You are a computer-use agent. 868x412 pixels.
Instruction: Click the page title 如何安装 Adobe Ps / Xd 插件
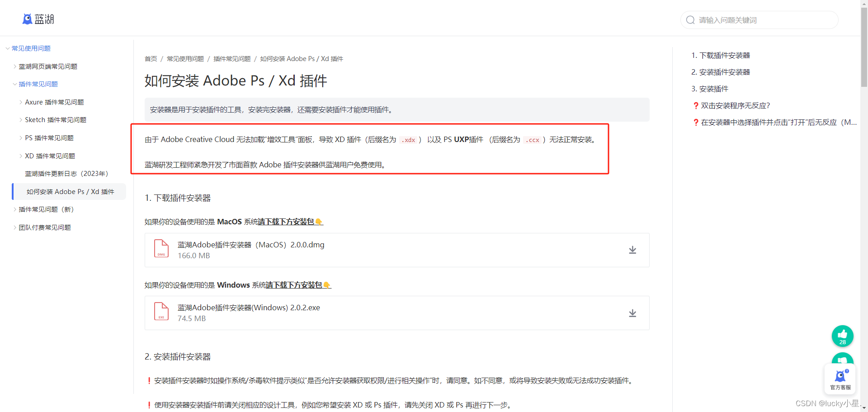[236, 81]
